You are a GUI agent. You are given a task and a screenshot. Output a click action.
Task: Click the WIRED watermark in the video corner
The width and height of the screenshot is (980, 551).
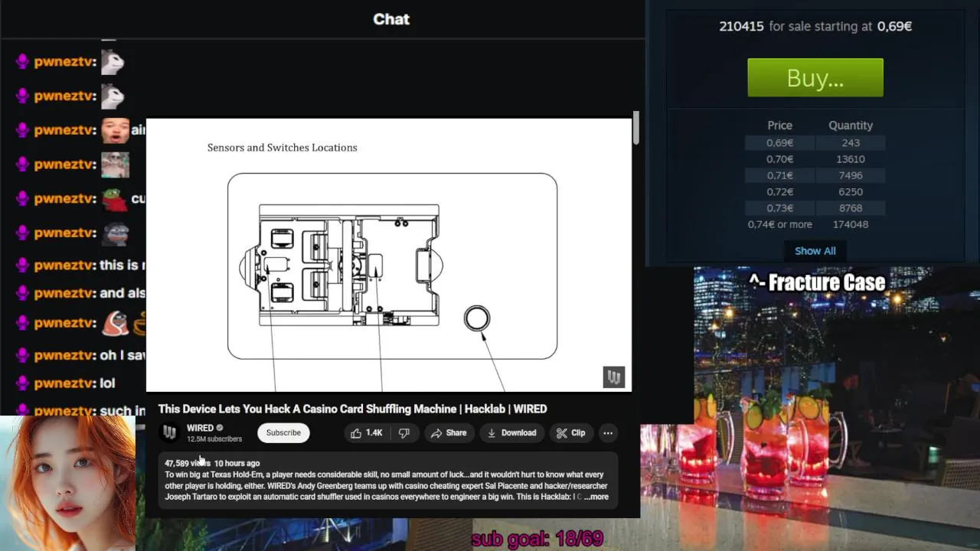[614, 377]
